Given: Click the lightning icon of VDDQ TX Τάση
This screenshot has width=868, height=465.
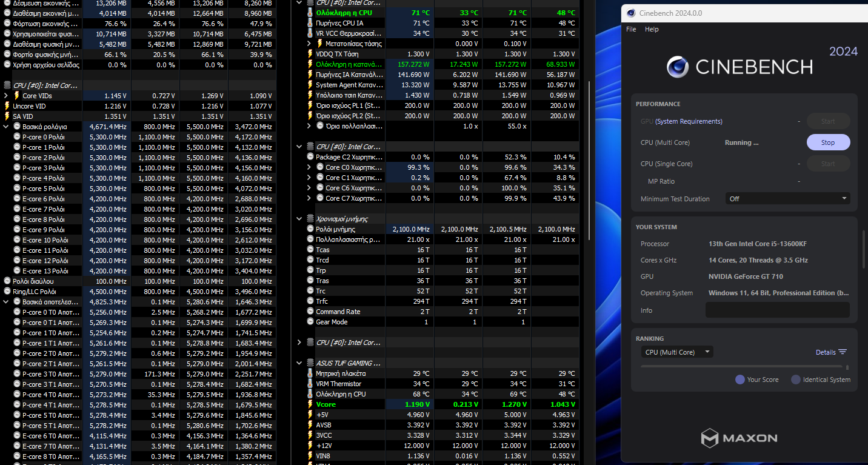Looking at the screenshot, I should pos(310,54).
